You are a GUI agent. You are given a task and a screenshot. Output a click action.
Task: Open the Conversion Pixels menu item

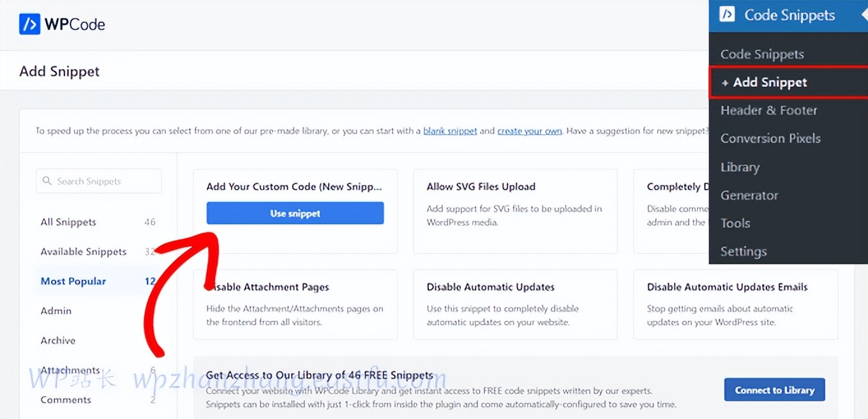770,139
